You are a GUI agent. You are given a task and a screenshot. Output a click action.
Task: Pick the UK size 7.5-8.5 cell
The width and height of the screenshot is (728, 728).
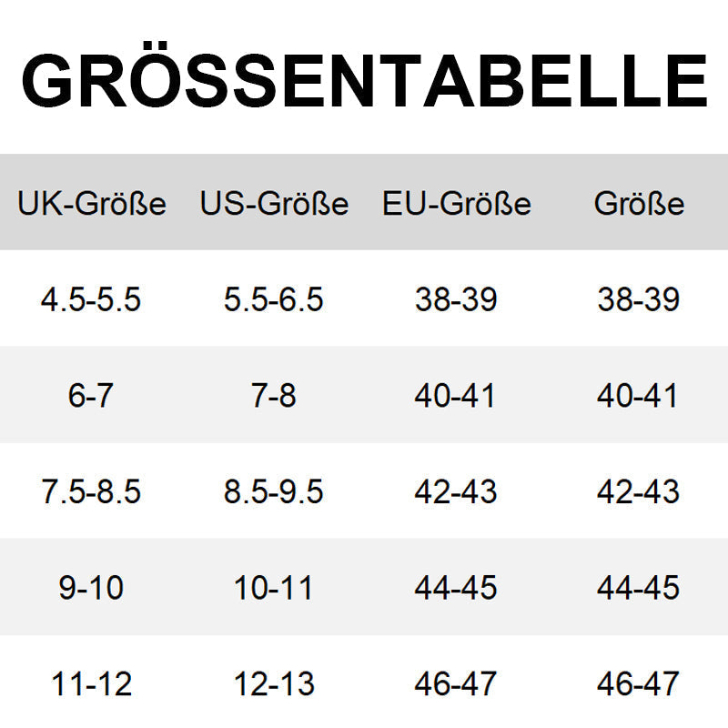click(x=91, y=492)
